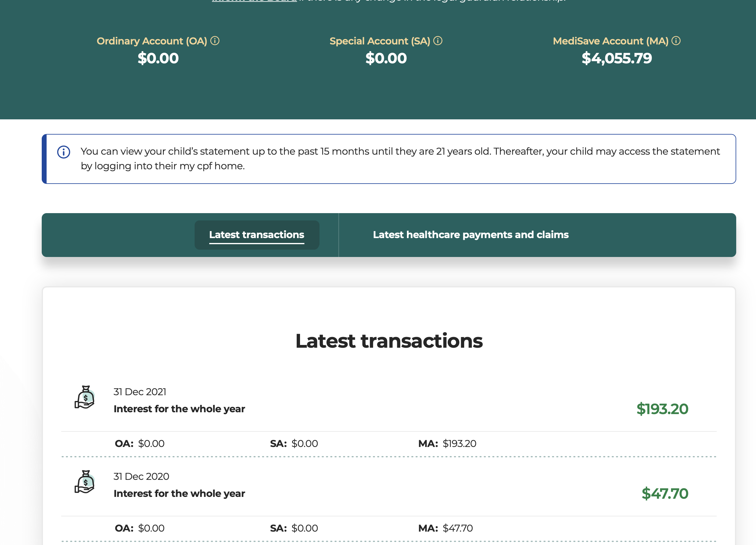756x545 pixels.
Task: Click the Special Account info icon
Action: pos(438,40)
